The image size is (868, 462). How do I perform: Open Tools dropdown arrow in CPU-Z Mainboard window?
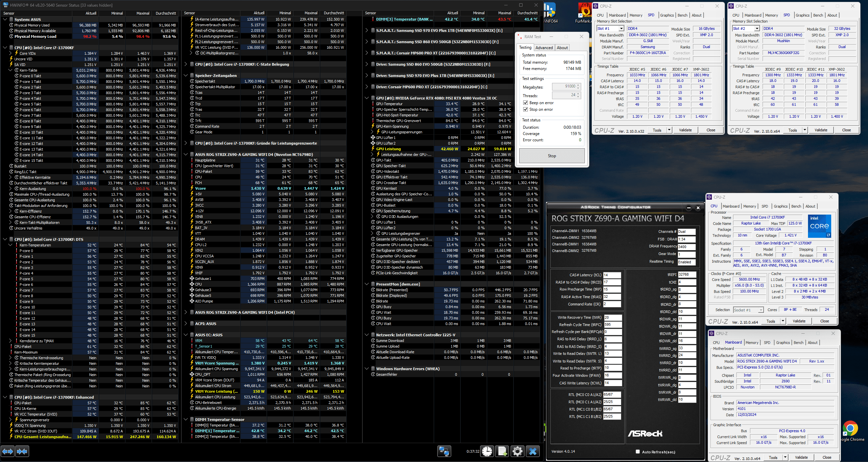(785, 457)
